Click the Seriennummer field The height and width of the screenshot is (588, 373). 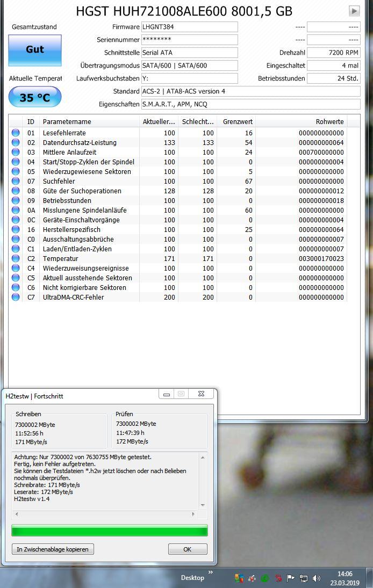(190, 40)
